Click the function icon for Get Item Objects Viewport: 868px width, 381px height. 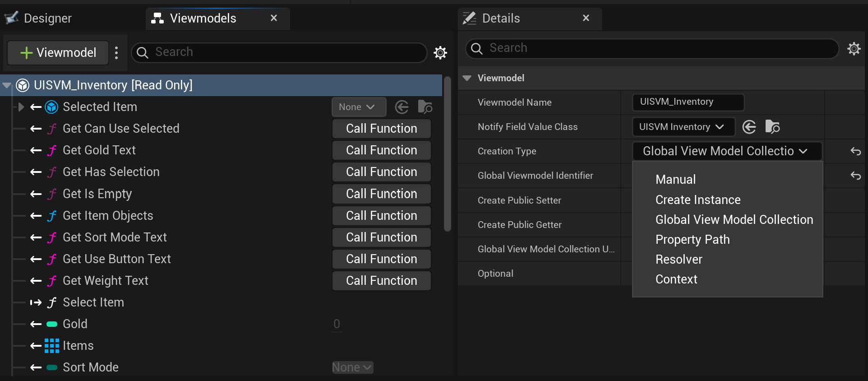coord(52,216)
